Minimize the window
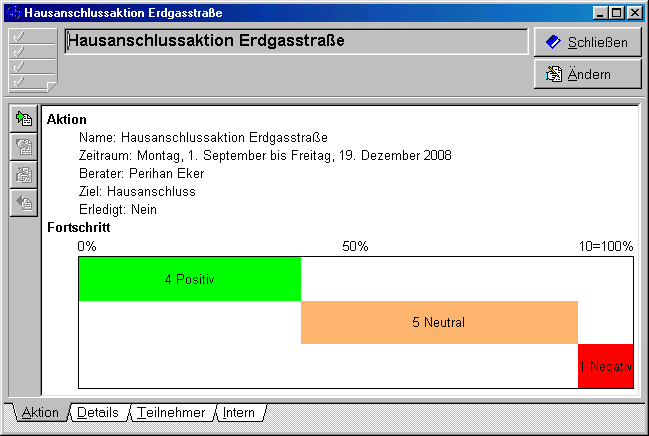649x436 pixels. point(600,13)
